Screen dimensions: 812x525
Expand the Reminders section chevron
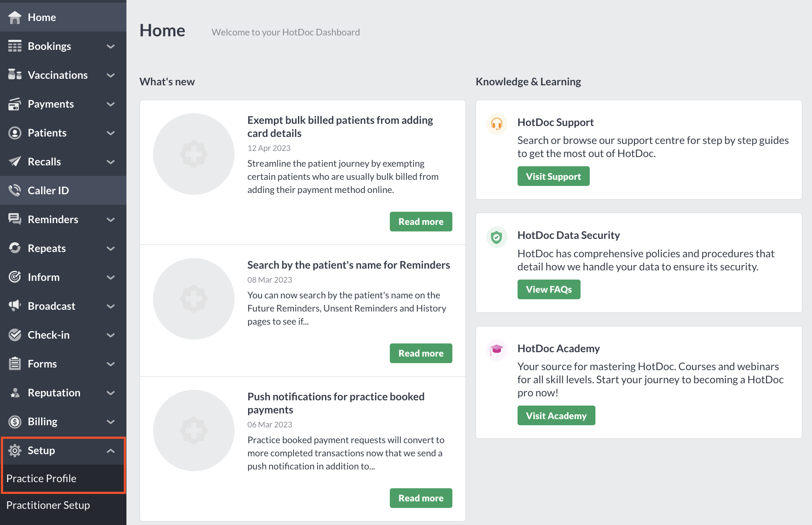(111, 220)
